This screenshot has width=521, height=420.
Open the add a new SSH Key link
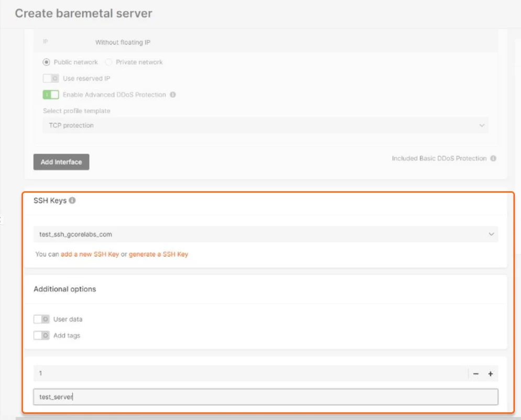click(90, 254)
